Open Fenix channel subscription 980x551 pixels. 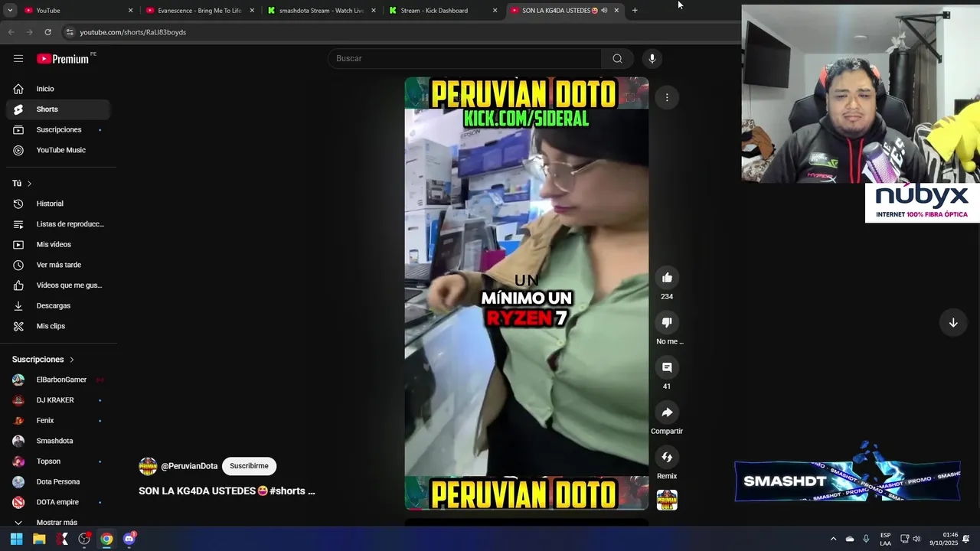[x=58, y=421]
